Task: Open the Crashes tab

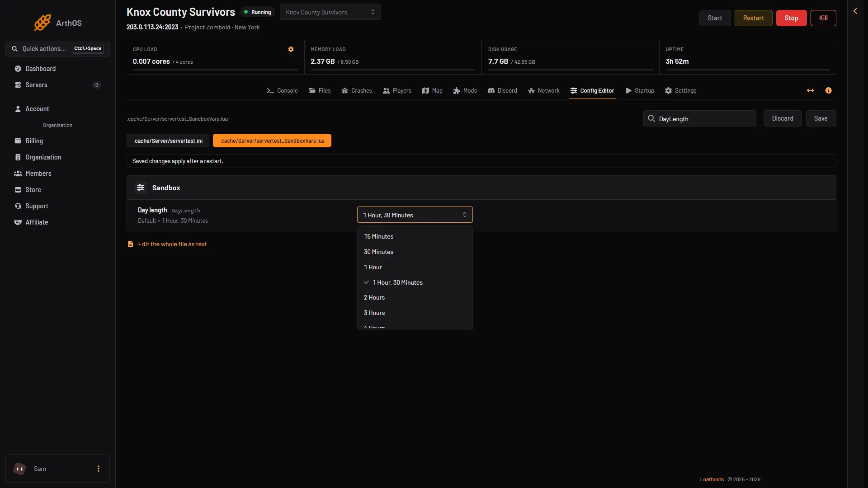Action: (x=357, y=90)
